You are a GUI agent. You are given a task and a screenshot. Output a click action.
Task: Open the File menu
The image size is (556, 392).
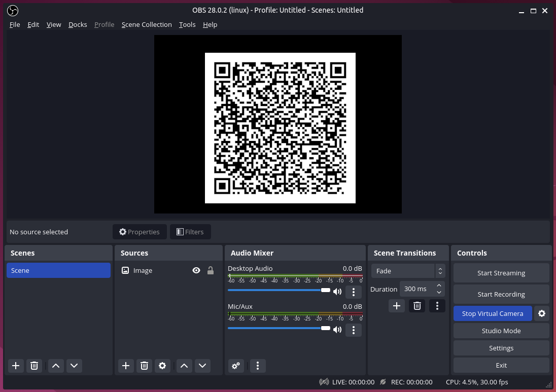[15, 24]
